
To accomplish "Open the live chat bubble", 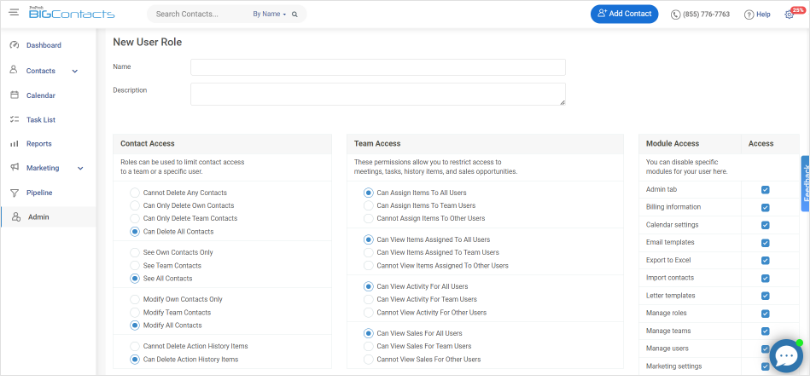I will click(x=786, y=356).
